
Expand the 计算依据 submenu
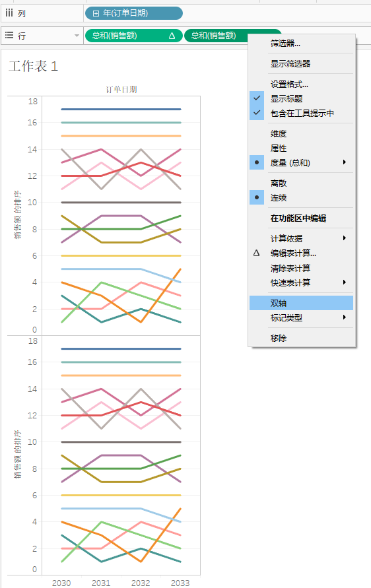coord(302,238)
